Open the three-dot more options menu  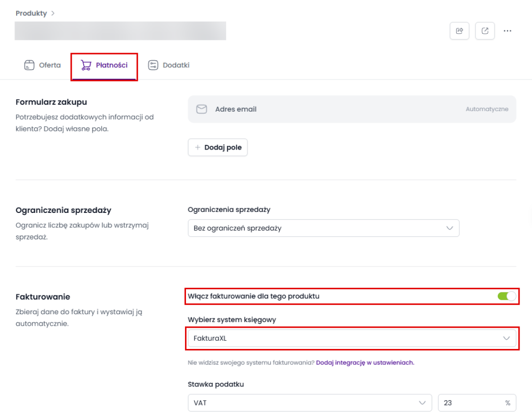[508, 31]
